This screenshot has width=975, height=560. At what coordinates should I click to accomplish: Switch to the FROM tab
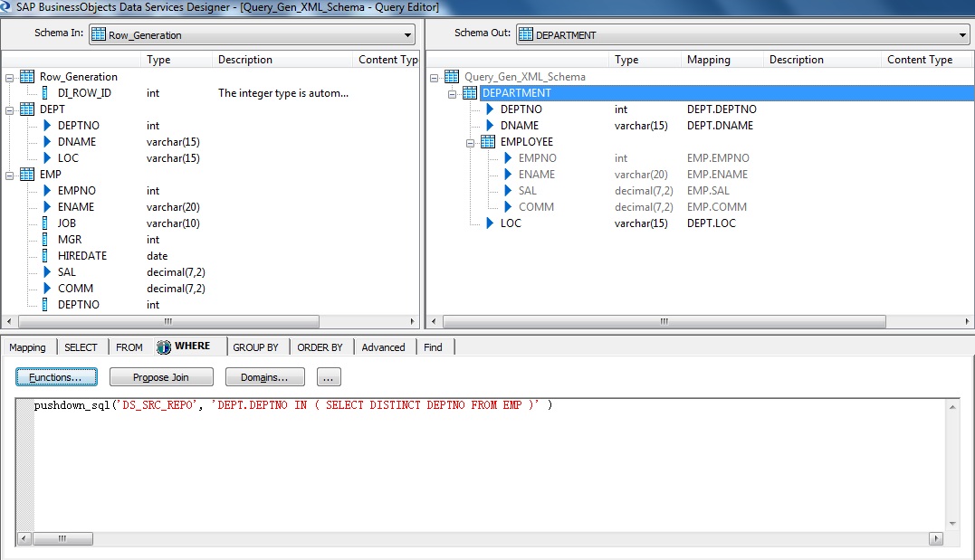coord(129,347)
